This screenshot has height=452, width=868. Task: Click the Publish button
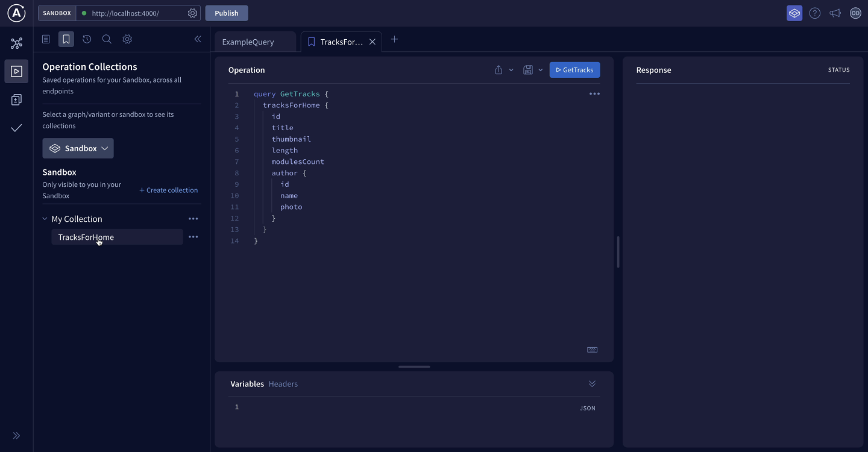[227, 13]
